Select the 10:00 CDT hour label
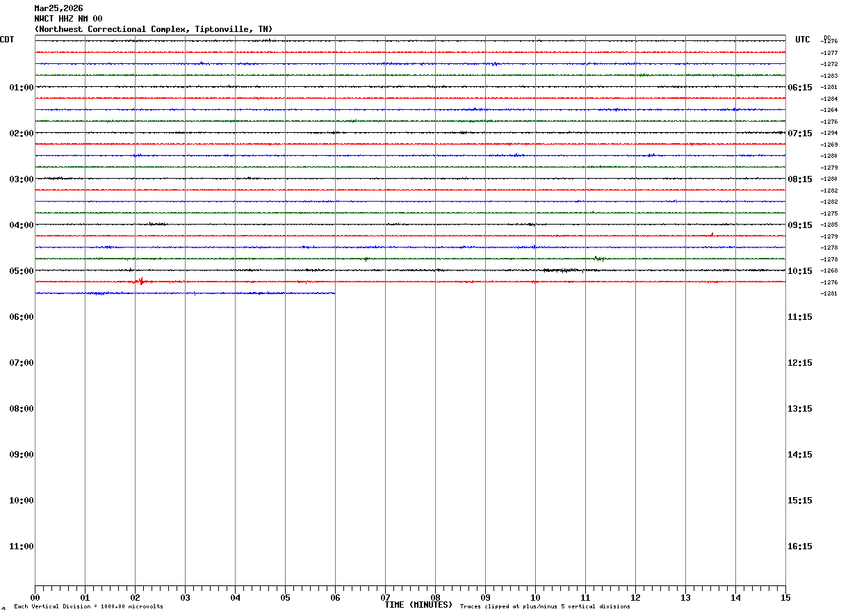 point(22,501)
